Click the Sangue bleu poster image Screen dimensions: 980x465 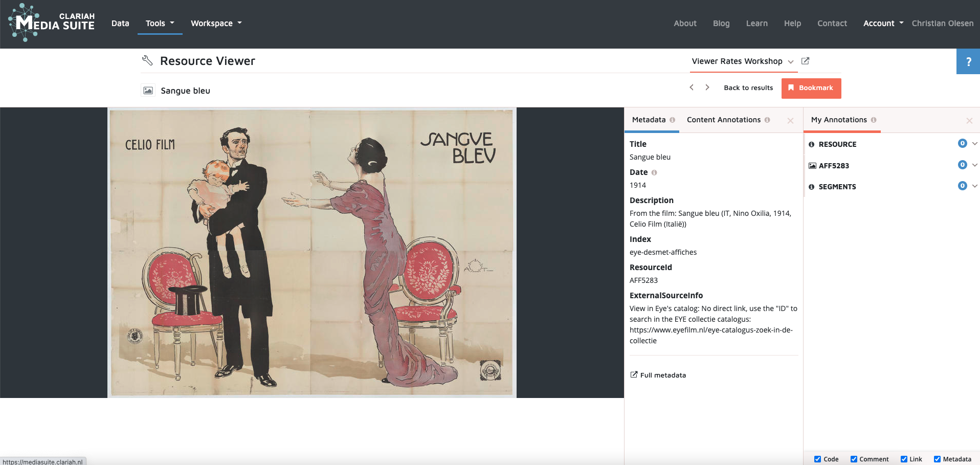(x=311, y=252)
